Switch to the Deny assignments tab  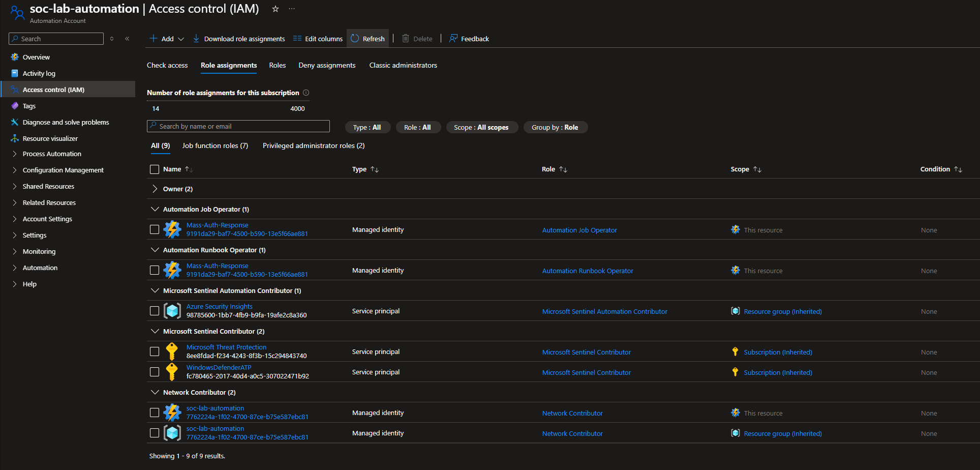pos(327,65)
